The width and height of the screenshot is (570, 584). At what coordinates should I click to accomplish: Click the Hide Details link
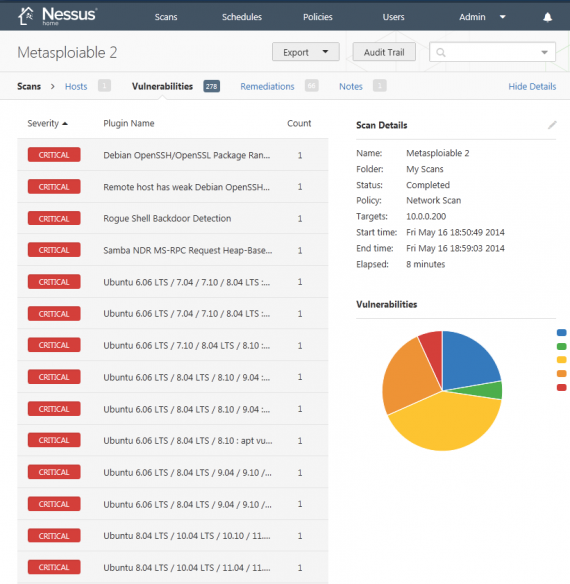[532, 86]
